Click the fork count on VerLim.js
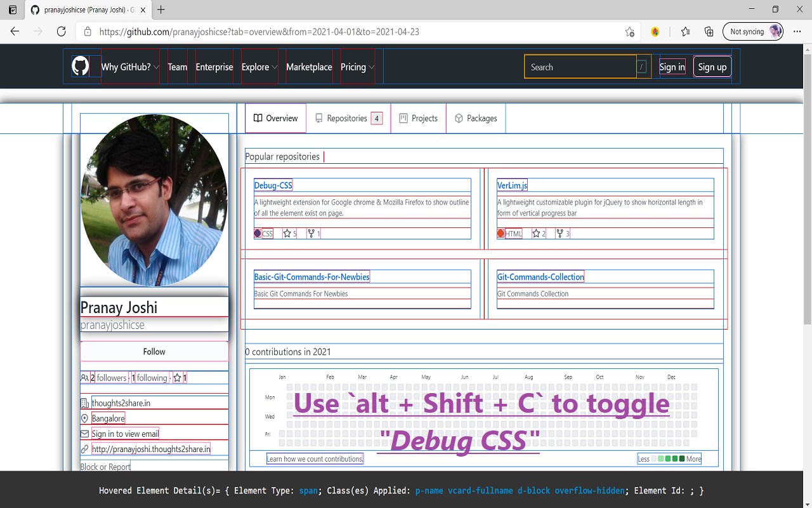Image resolution: width=812 pixels, height=508 pixels. click(563, 234)
